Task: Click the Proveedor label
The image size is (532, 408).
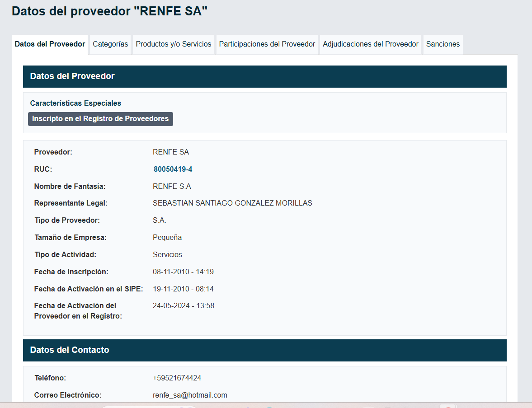Action: [x=53, y=152]
